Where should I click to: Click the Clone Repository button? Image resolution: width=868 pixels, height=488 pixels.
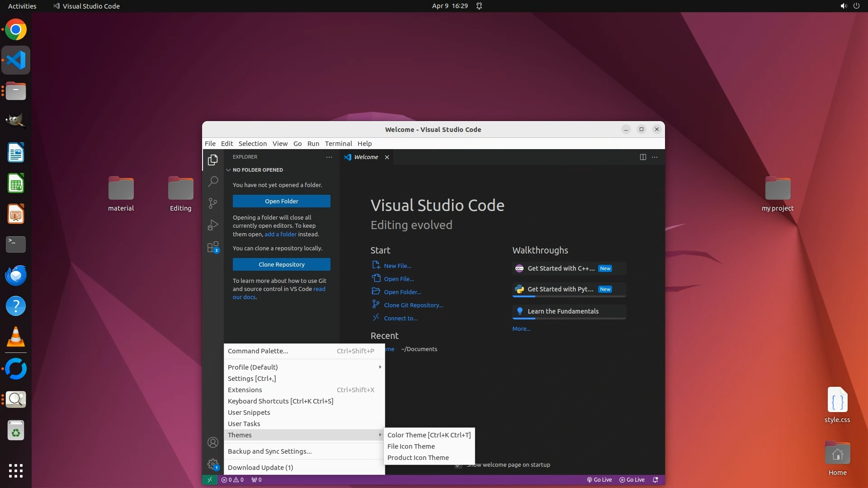(281, 264)
